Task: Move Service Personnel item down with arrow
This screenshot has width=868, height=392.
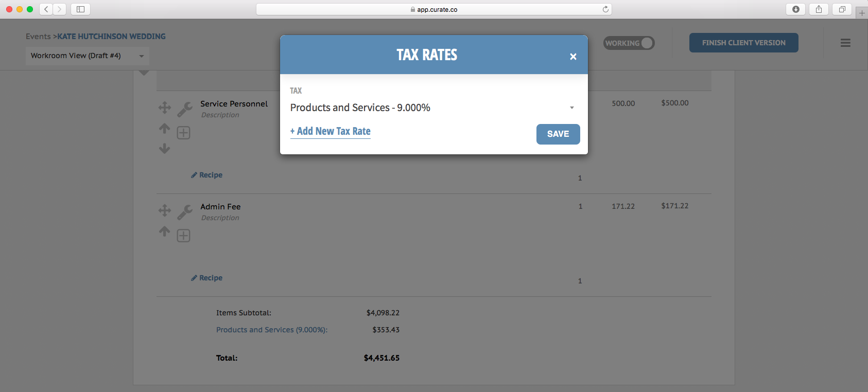Action: pos(164,149)
